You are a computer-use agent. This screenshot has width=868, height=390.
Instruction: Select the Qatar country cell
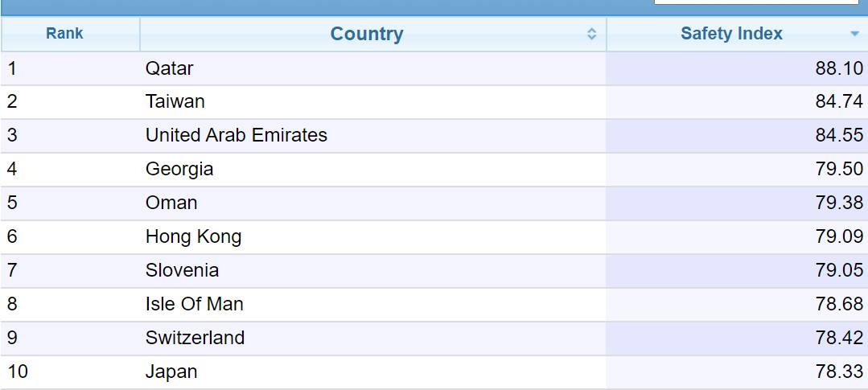pyautogui.click(x=170, y=68)
